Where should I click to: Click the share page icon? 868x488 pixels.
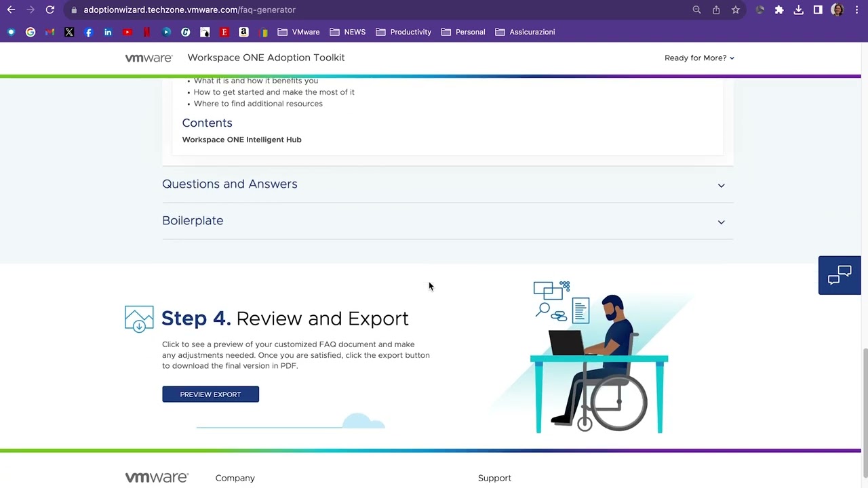coord(716,10)
